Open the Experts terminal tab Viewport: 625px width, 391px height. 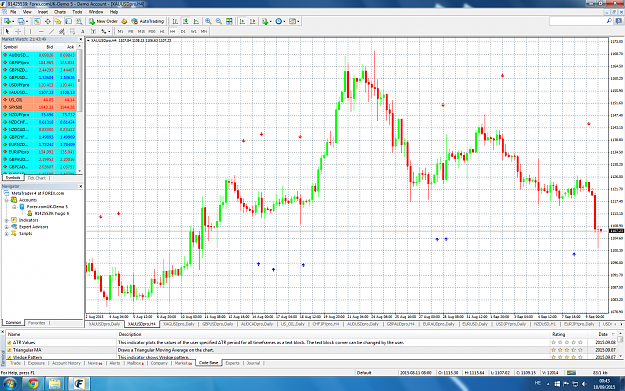232,363
